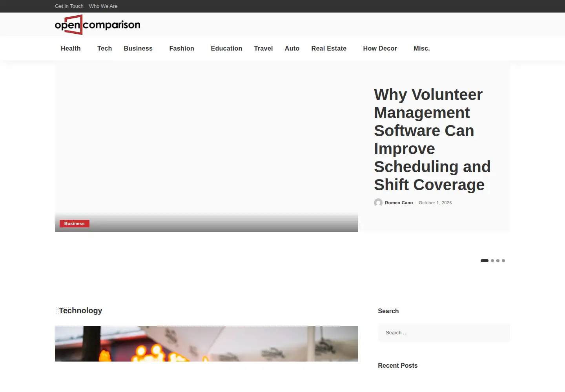Viewport: 565px width, 392px height.
Task: Open the Technology article thumbnail image
Action: tap(206, 344)
